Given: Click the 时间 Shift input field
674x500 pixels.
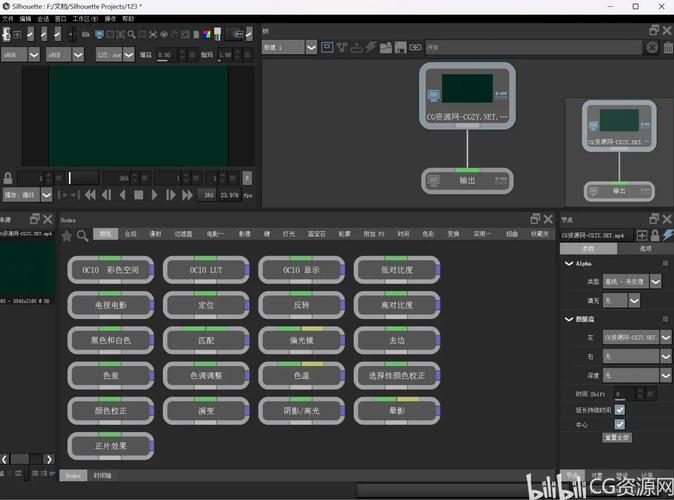Looking at the screenshot, I should (625, 394).
